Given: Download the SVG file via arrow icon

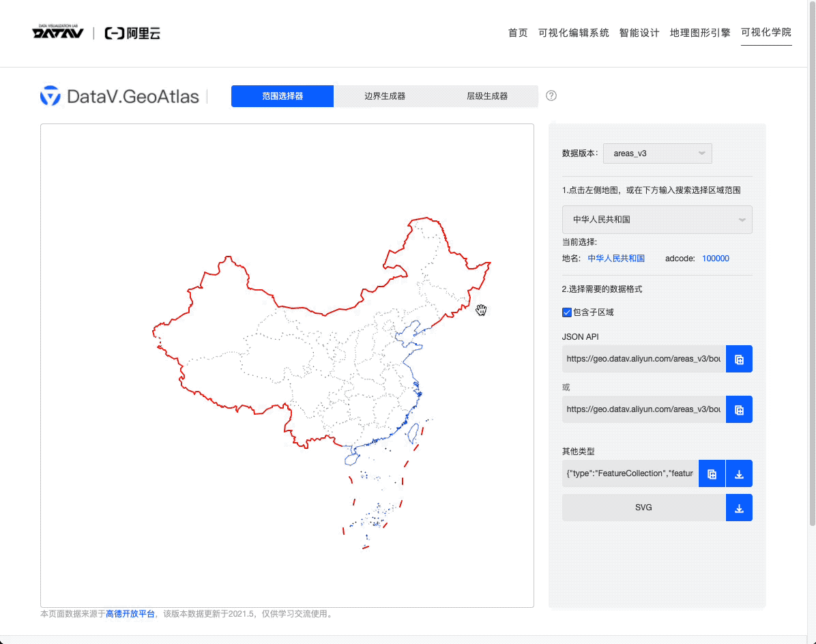Looking at the screenshot, I should click(x=739, y=508).
